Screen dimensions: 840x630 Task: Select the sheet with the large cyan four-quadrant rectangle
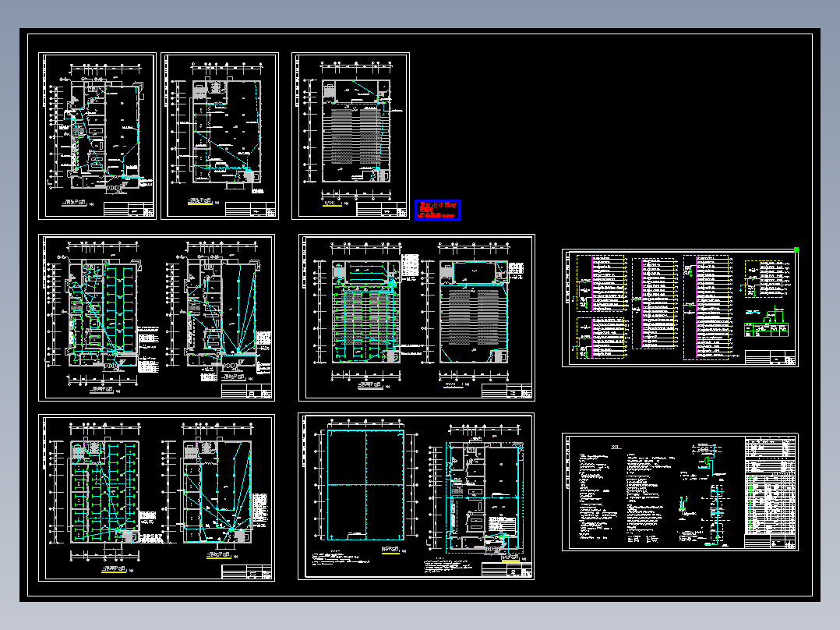(x=416, y=497)
